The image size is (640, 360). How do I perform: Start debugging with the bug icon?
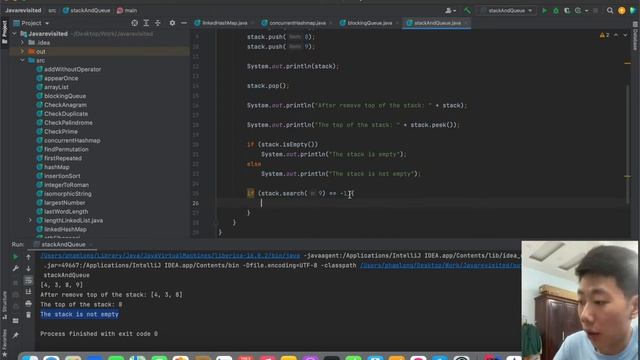[556, 11]
